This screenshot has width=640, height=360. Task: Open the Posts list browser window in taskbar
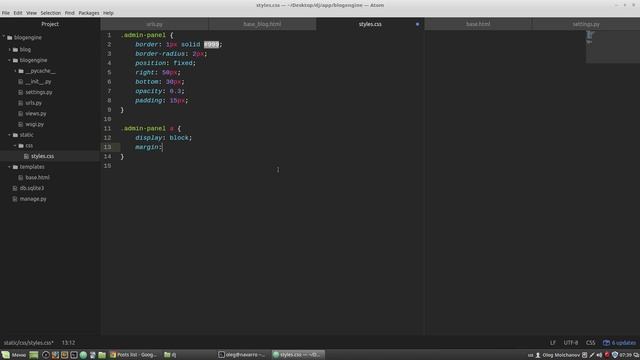point(133,355)
